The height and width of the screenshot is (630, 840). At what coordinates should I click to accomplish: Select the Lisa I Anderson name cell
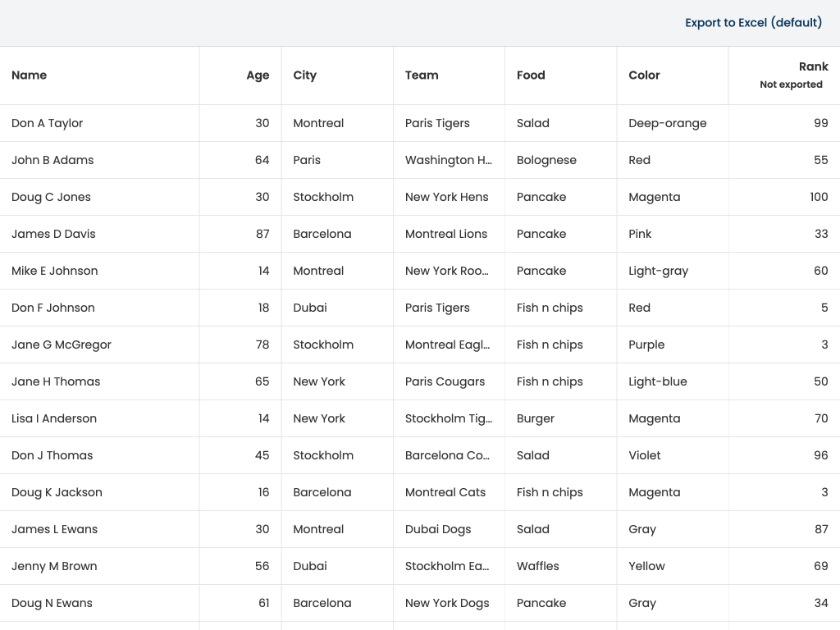pyautogui.click(x=54, y=418)
